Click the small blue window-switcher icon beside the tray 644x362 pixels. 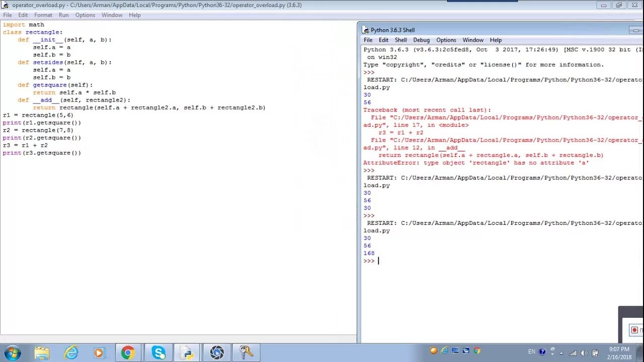[466, 351]
